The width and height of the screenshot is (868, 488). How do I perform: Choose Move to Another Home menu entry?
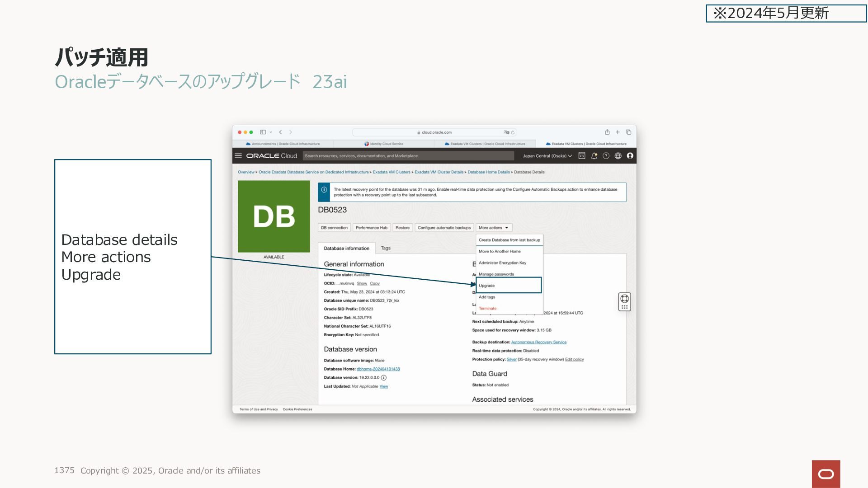click(x=500, y=251)
